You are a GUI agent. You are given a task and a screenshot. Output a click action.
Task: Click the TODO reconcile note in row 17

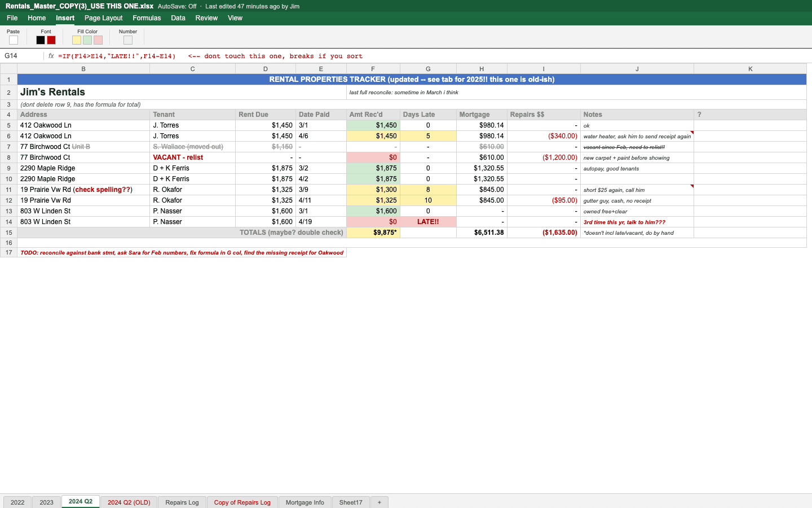tap(182, 253)
